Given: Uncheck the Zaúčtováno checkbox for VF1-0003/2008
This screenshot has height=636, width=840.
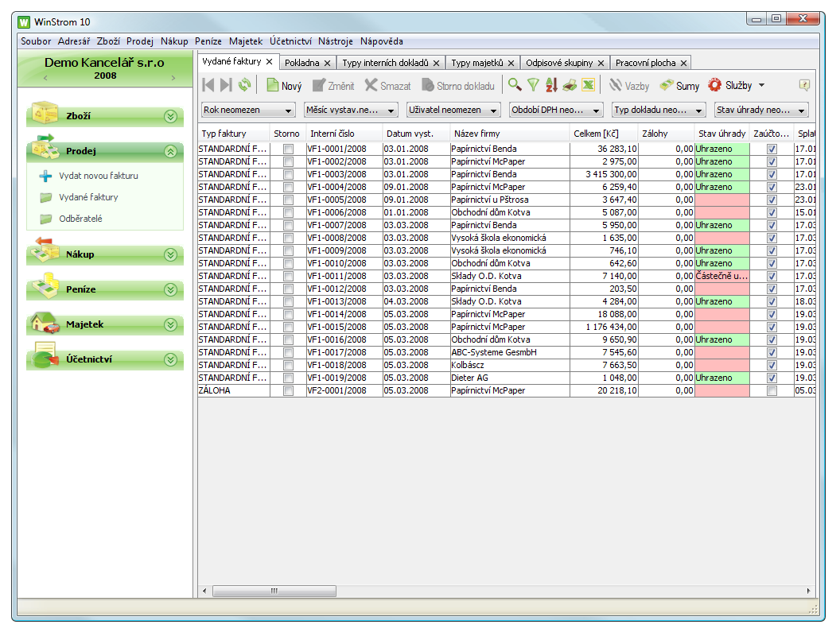Looking at the screenshot, I should 772,175.
